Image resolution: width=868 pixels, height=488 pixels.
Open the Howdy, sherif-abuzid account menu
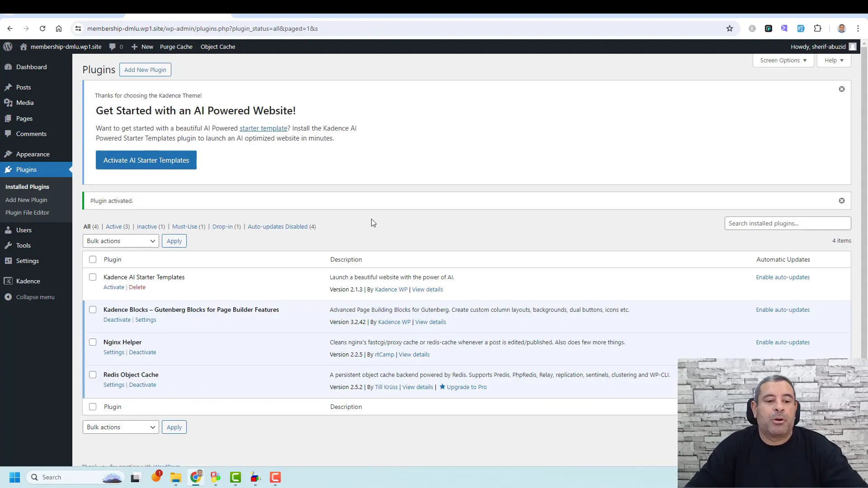tap(823, 47)
